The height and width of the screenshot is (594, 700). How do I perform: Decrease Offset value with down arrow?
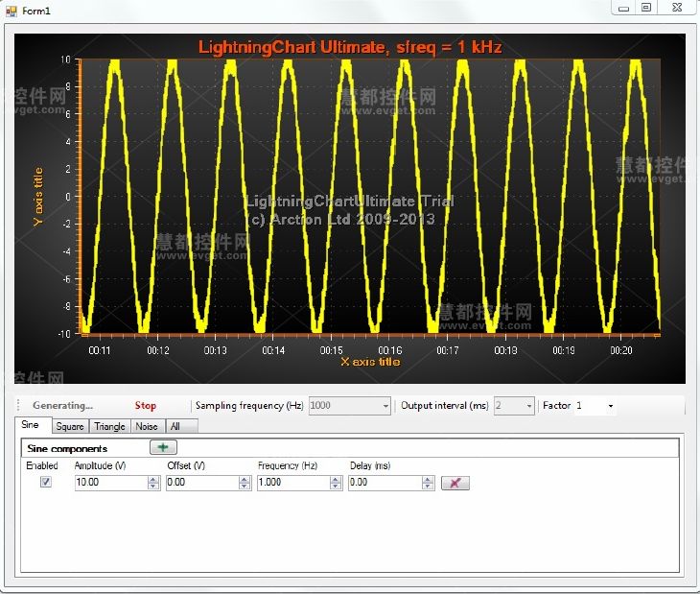pyautogui.click(x=245, y=486)
